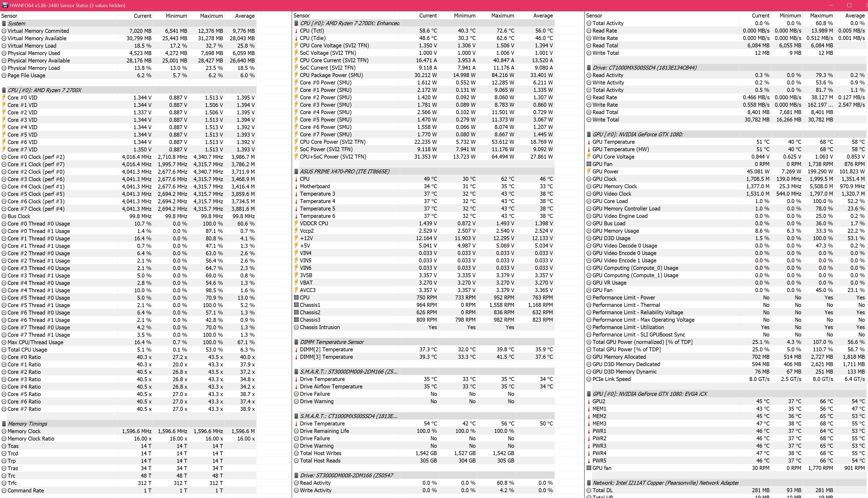The height and width of the screenshot is (498, 868).
Task: Click the fan icon next to GPU Fan RPM row
Action: point(589,164)
